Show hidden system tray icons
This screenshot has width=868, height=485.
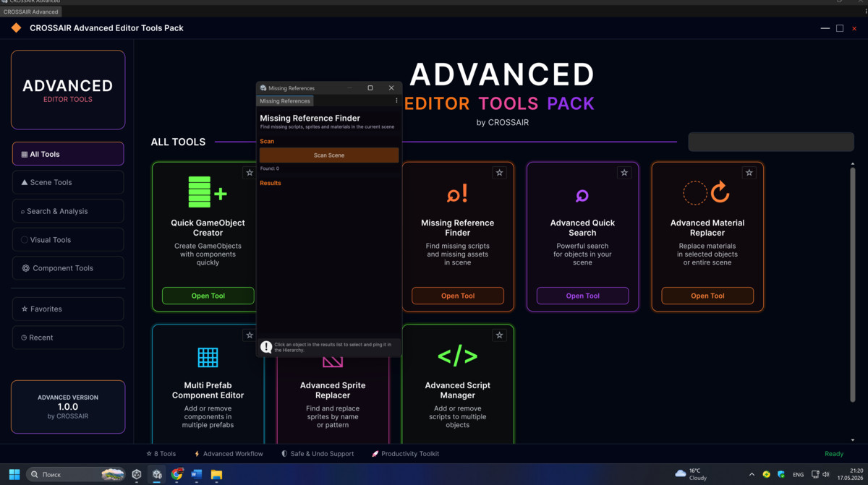752,474
